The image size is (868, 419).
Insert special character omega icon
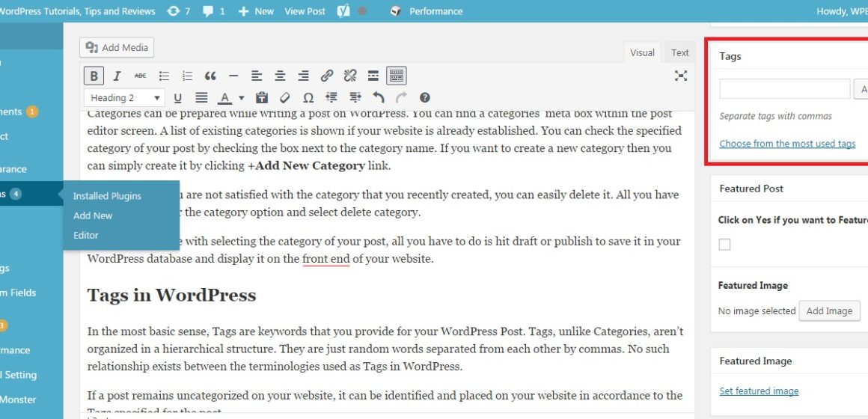tap(308, 98)
